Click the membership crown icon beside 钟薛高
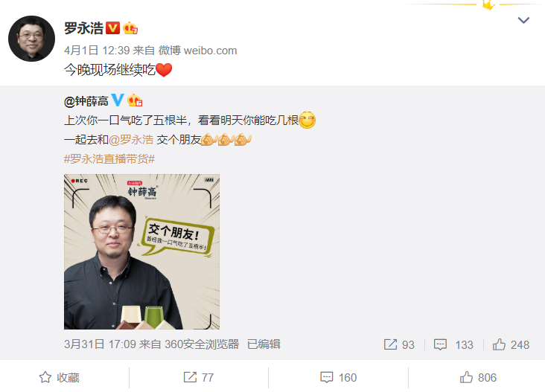Screen dimensions: 545x392 pos(135,100)
